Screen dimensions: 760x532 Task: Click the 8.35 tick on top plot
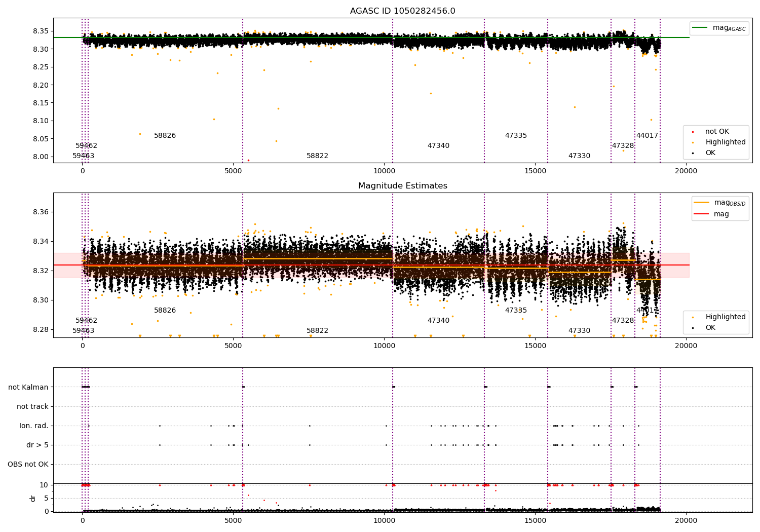[x=41, y=31]
